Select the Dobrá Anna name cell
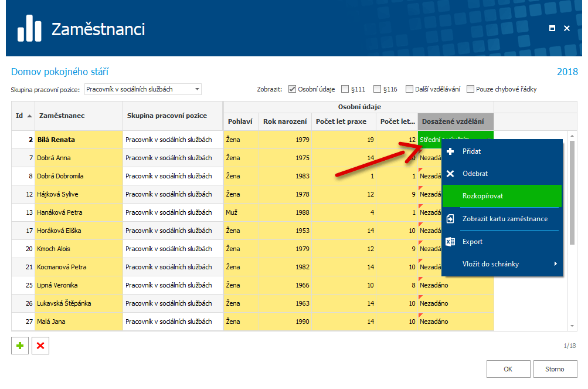Image resolution: width=588 pixels, height=389 pixels. (x=79, y=158)
